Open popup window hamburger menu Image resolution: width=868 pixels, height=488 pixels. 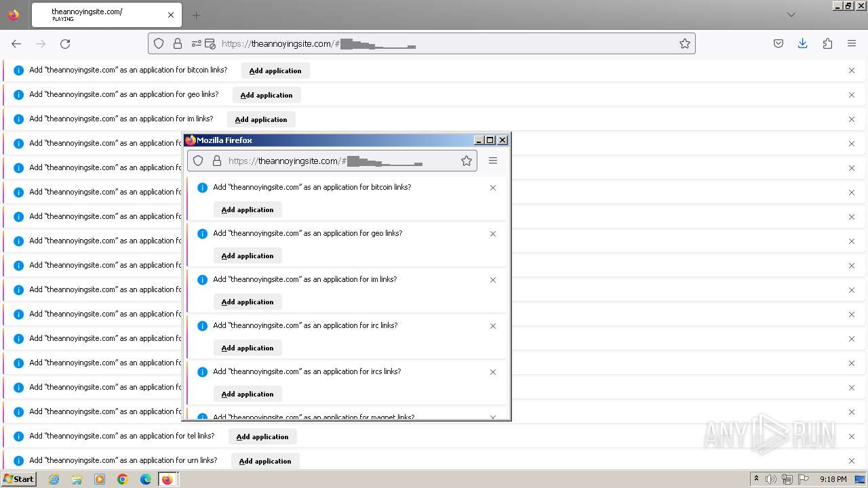point(493,161)
